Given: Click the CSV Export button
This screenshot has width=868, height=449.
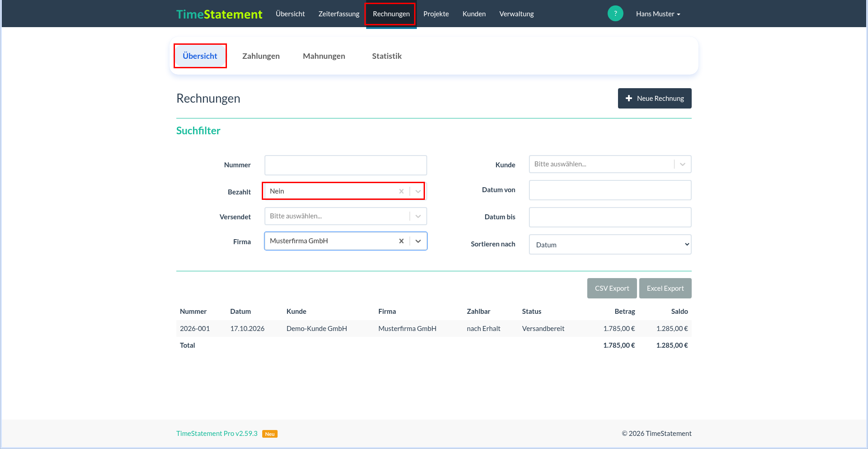Looking at the screenshot, I should (612, 288).
